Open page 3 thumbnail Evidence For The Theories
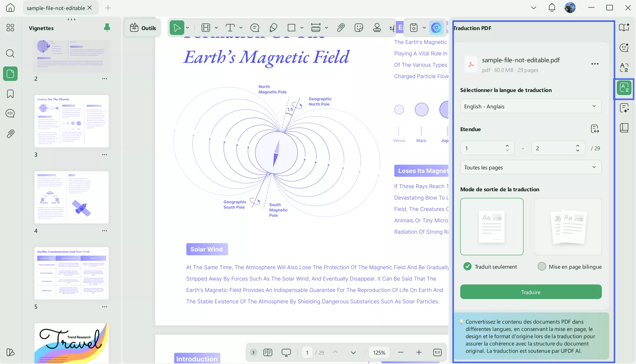Image resolution: width=636 pixels, height=364 pixels. coord(72,121)
